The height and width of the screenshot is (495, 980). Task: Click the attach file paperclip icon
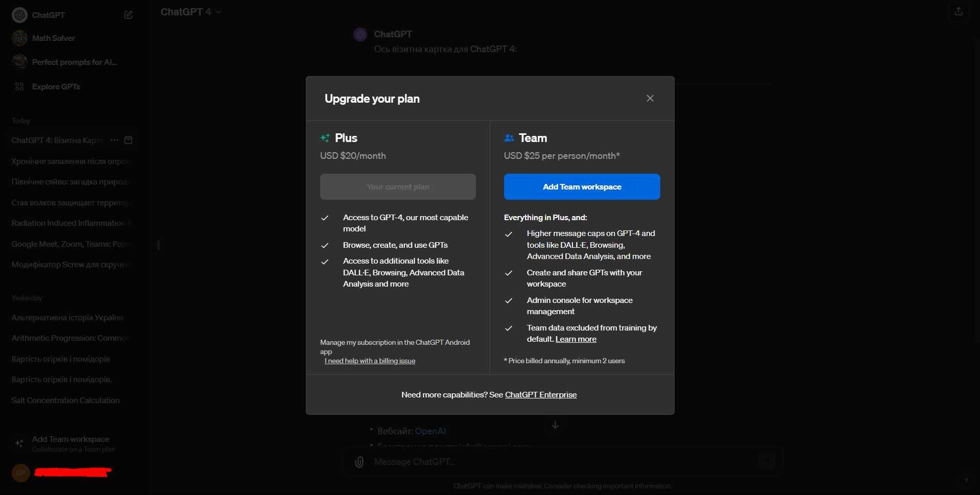[360, 462]
